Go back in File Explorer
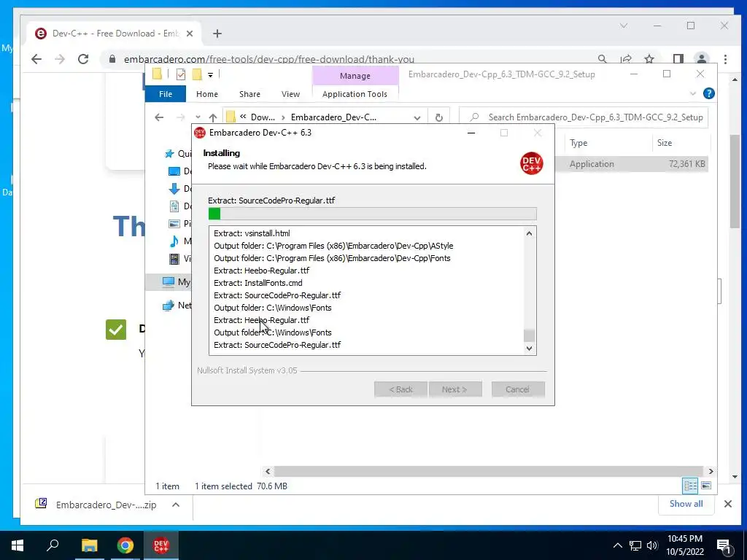This screenshot has width=747, height=560. [x=159, y=117]
